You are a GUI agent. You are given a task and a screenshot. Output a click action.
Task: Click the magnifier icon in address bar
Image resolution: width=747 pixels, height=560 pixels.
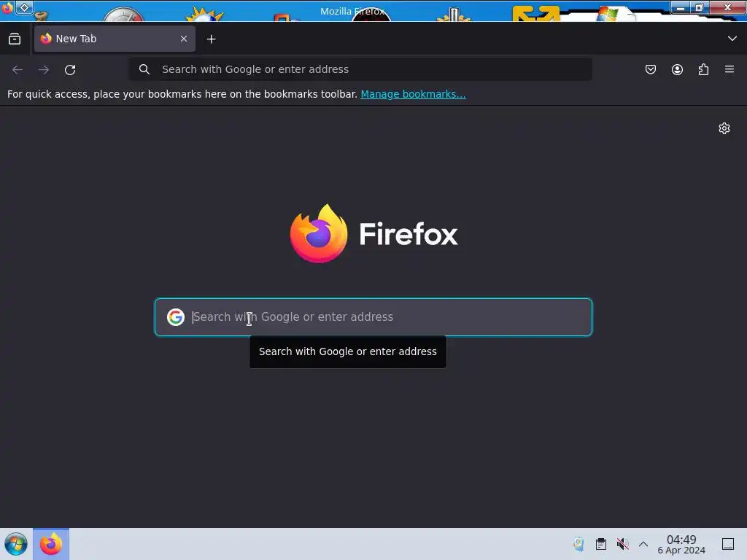pyautogui.click(x=144, y=69)
